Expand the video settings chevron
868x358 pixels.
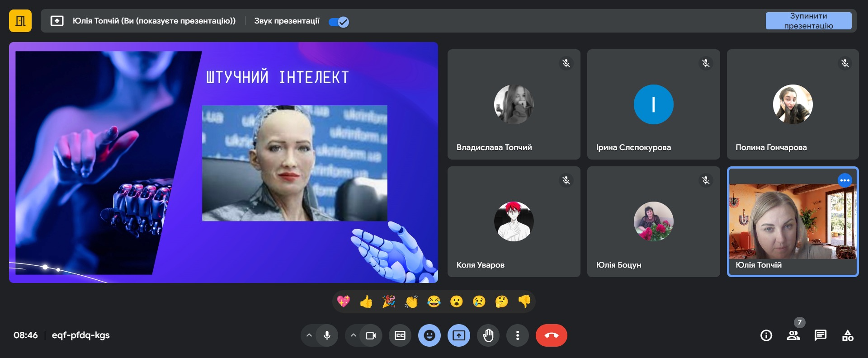[354, 335]
